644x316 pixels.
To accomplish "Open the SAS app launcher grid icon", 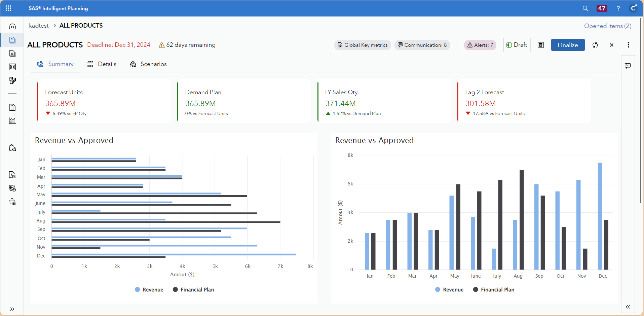I will pyautogui.click(x=8, y=8).
